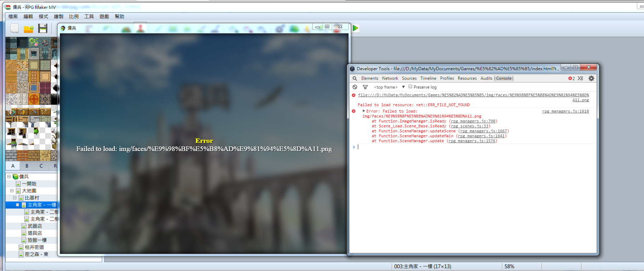Click the New Project icon in RPG Maker toolbar

pyautogui.click(x=14, y=29)
